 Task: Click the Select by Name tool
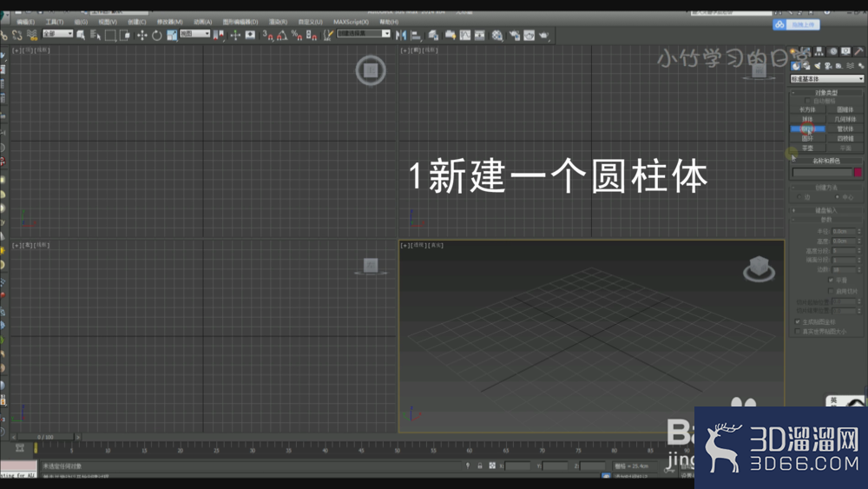(x=95, y=36)
